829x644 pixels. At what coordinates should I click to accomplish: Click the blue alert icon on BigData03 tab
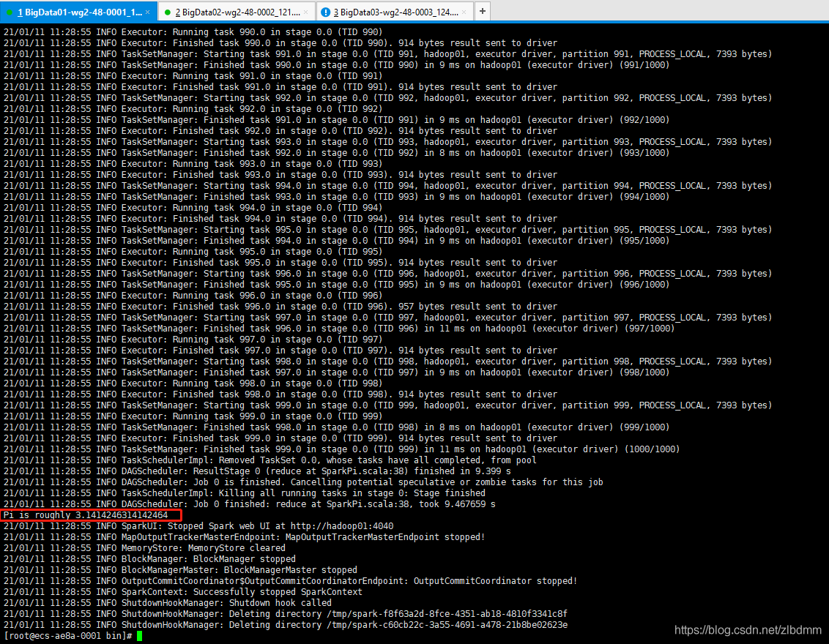pyautogui.click(x=326, y=12)
